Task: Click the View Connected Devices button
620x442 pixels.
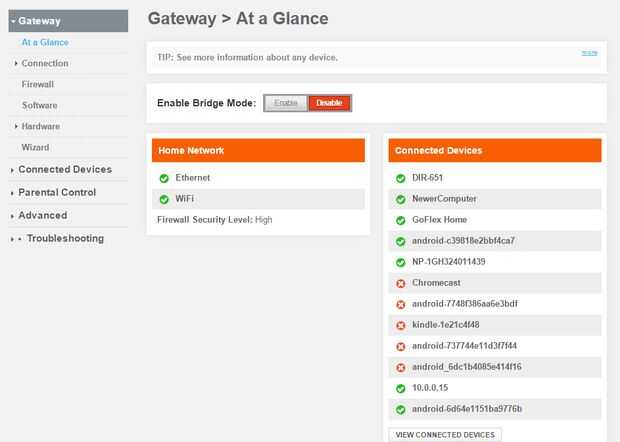Action: click(x=444, y=435)
